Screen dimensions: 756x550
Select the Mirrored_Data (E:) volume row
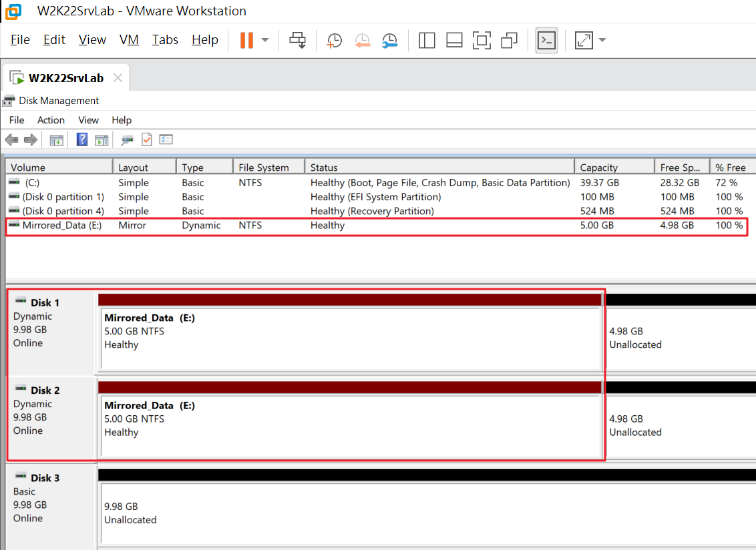point(378,225)
